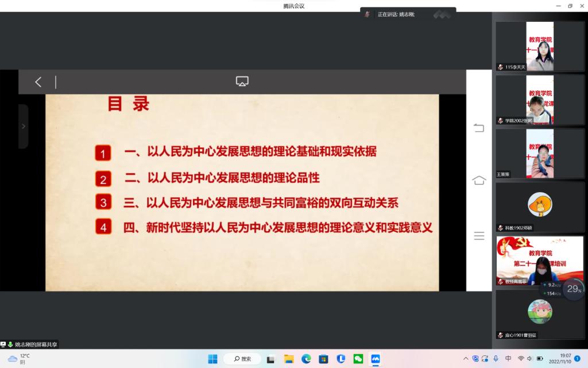Select 科教1902邓硕 participant tile
Screen dimensions: 588x368
click(x=539, y=207)
